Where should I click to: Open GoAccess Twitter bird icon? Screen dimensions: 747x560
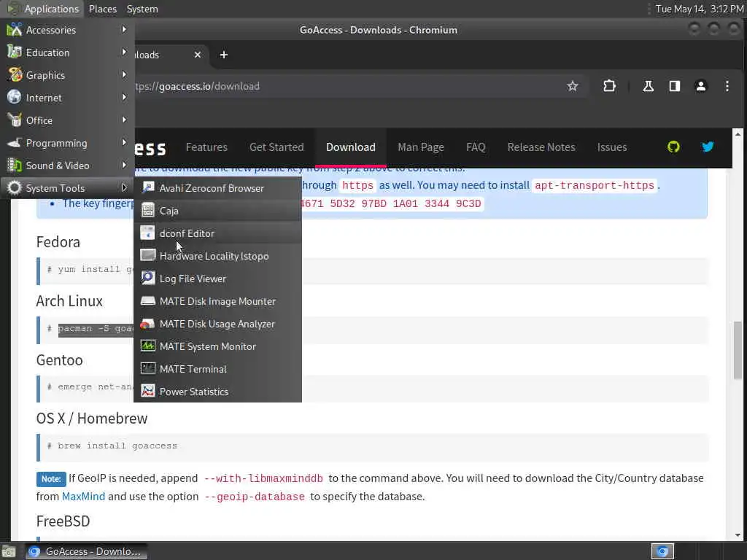[708, 147]
